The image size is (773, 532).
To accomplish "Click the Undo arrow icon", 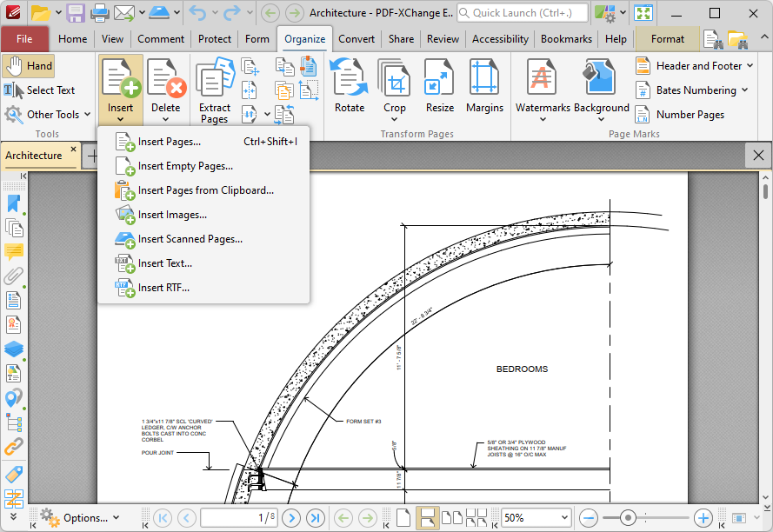I will pyautogui.click(x=197, y=13).
